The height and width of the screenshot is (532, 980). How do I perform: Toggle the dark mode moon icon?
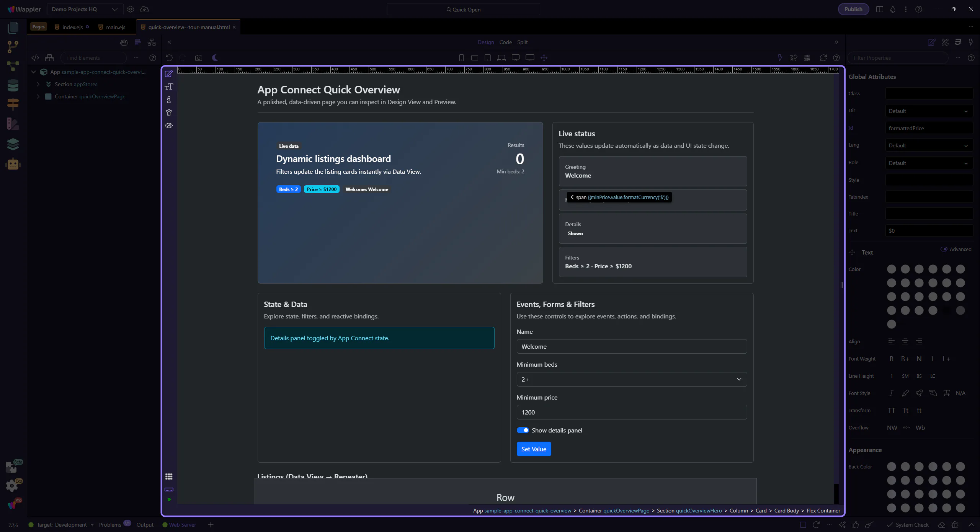tap(215, 58)
